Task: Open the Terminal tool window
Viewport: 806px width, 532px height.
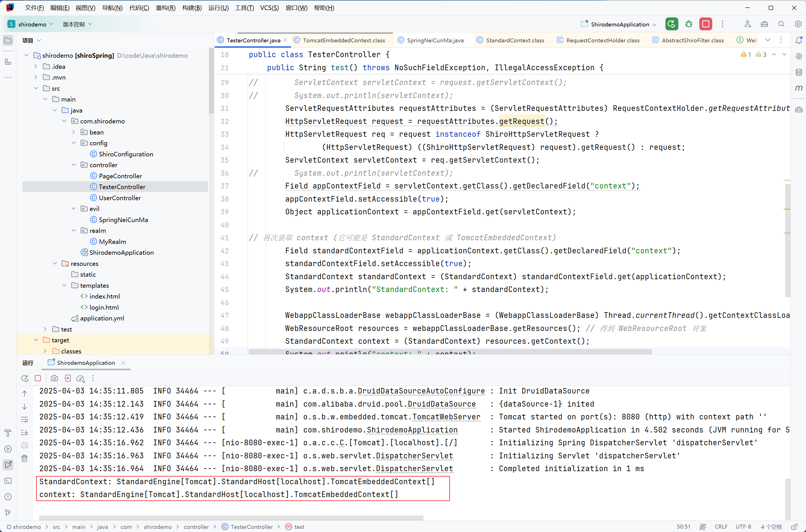Action: tap(8, 481)
